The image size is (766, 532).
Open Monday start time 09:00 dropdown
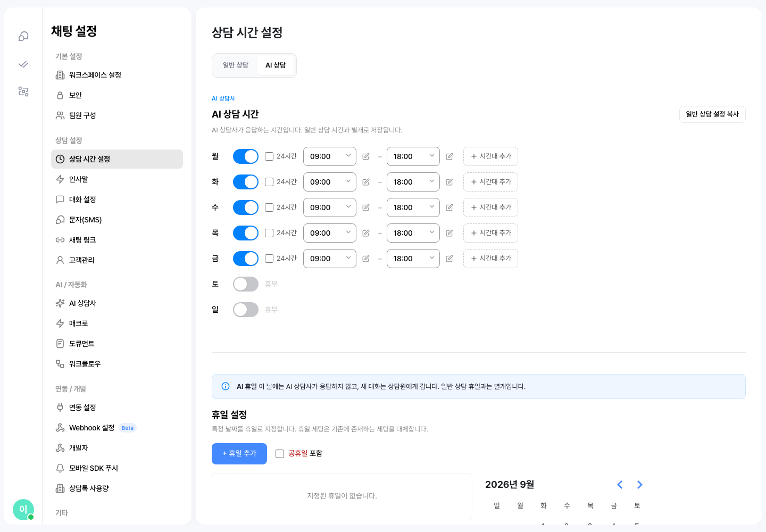coord(330,156)
